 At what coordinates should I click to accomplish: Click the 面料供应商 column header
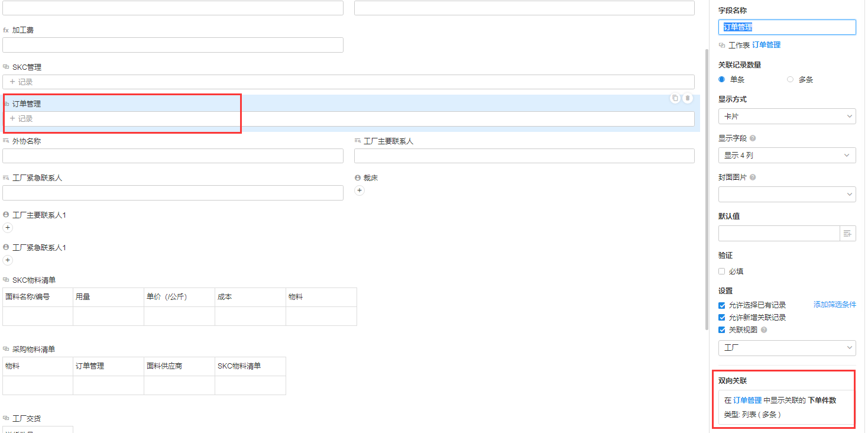pos(180,366)
